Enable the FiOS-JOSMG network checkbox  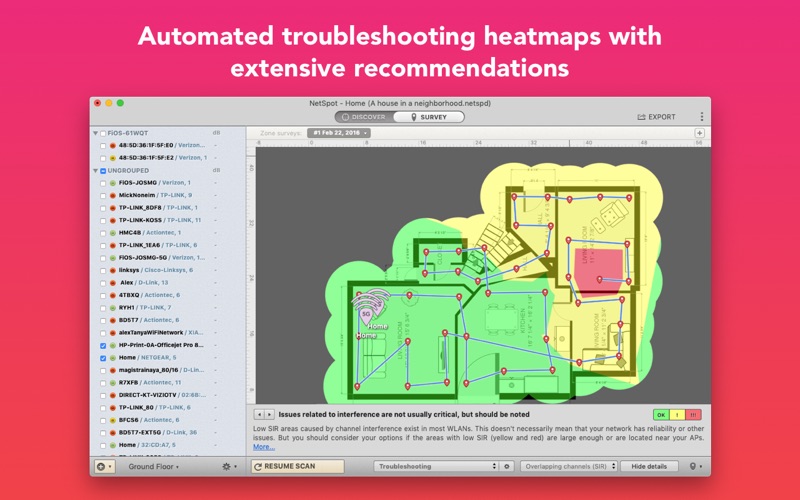pyautogui.click(x=104, y=183)
